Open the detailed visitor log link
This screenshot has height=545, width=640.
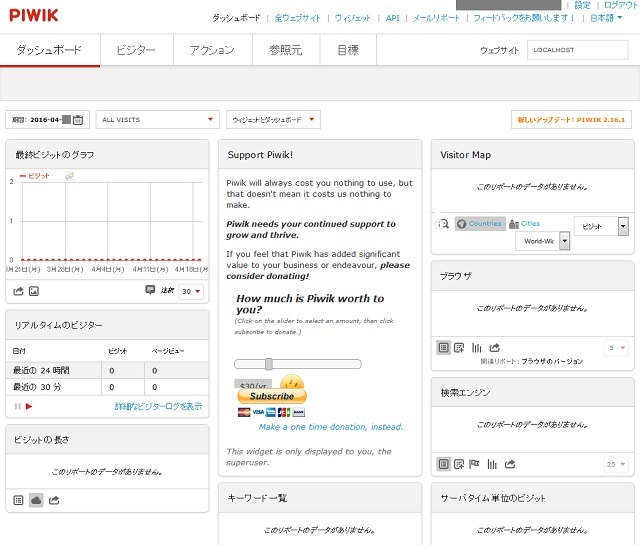(x=158, y=406)
